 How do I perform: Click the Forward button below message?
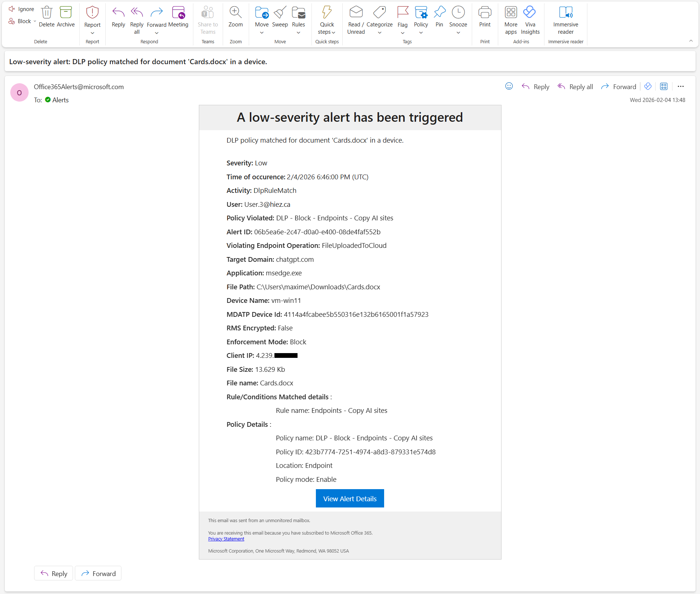(98, 573)
